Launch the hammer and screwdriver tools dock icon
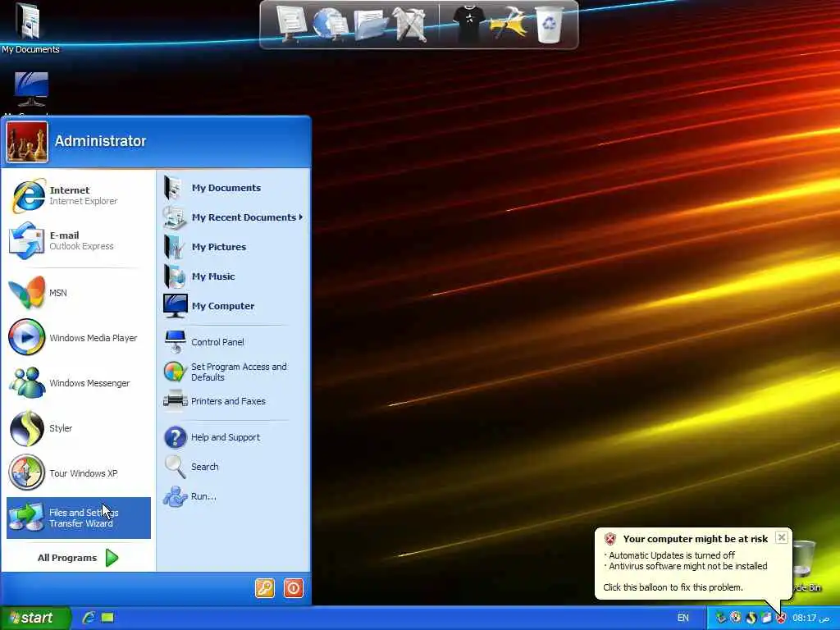This screenshot has height=630, width=840. pos(410,24)
